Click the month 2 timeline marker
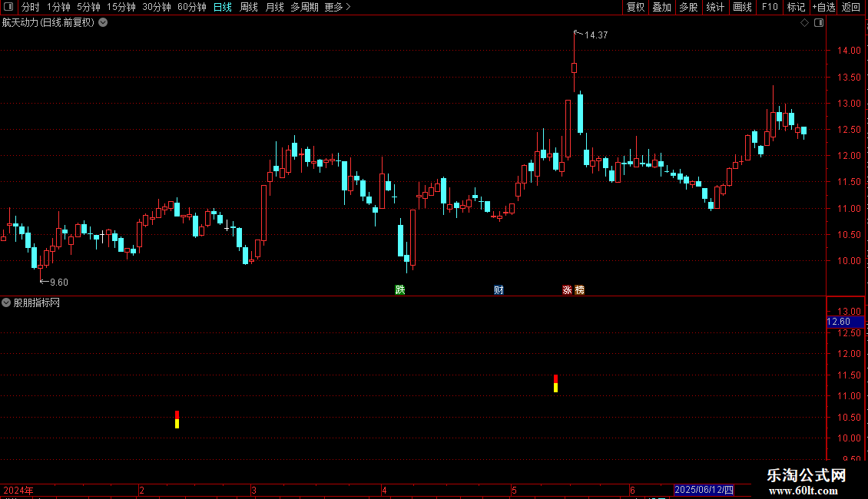 click(141, 490)
